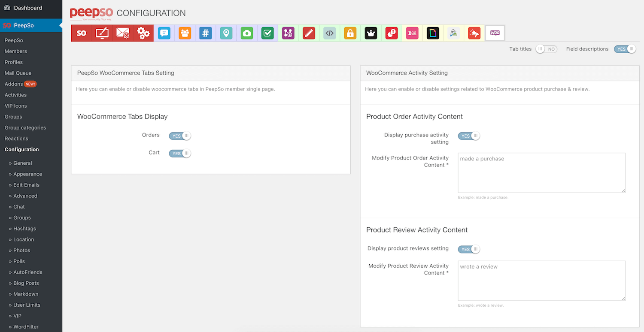Open the Profiles submenu page
644x332 pixels.
tap(14, 62)
